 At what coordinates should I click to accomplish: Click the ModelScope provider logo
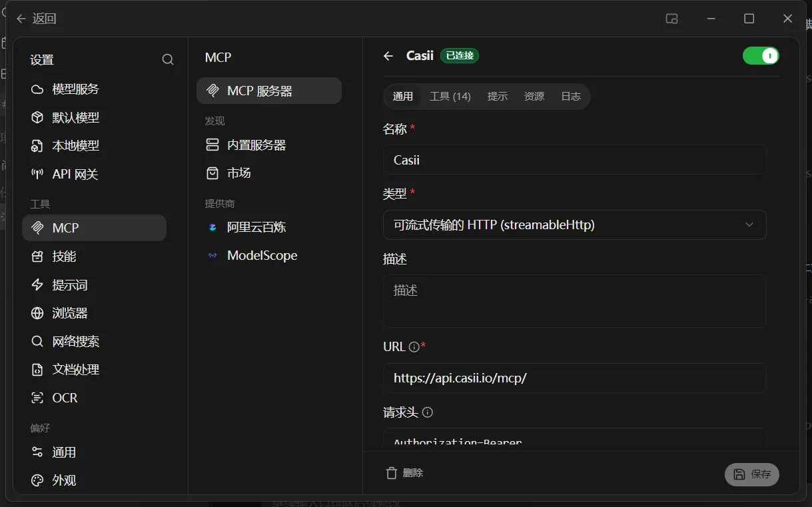click(212, 255)
